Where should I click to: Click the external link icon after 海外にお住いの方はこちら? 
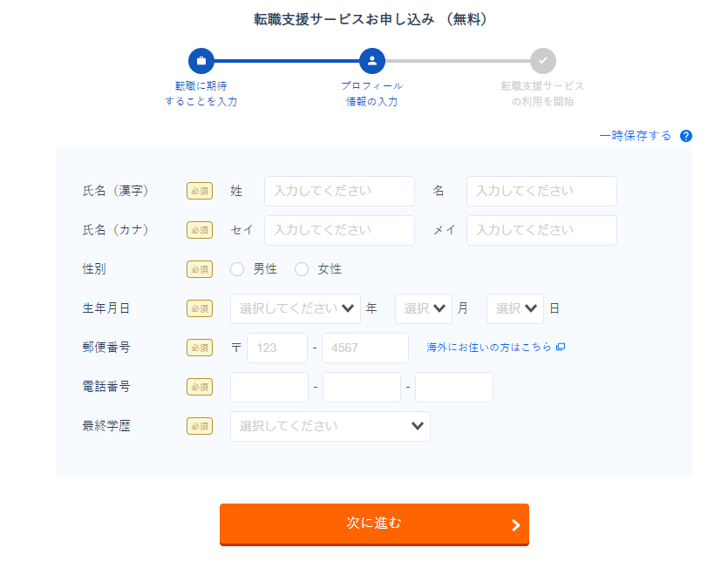tap(561, 347)
